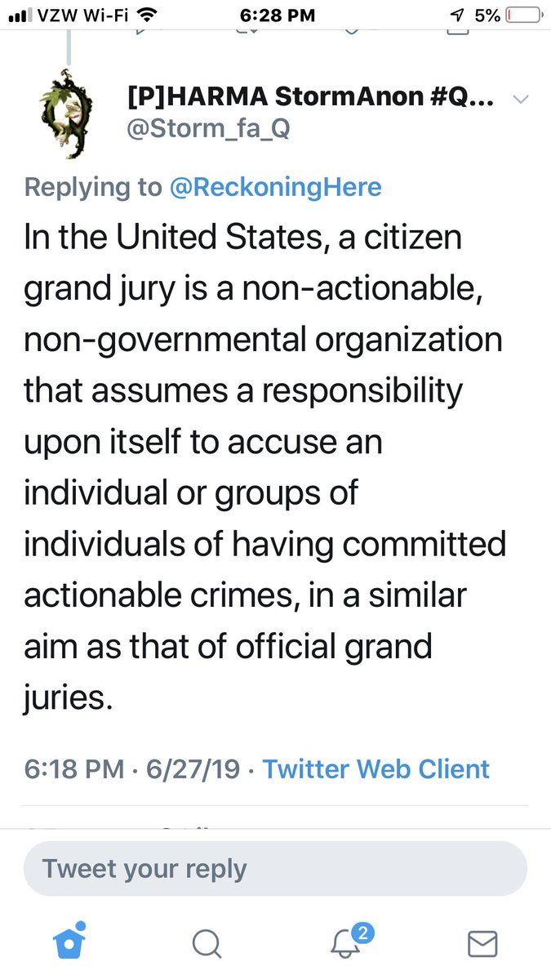Tap the cellular signal bars icon
The image size is (551, 980).
21,16
